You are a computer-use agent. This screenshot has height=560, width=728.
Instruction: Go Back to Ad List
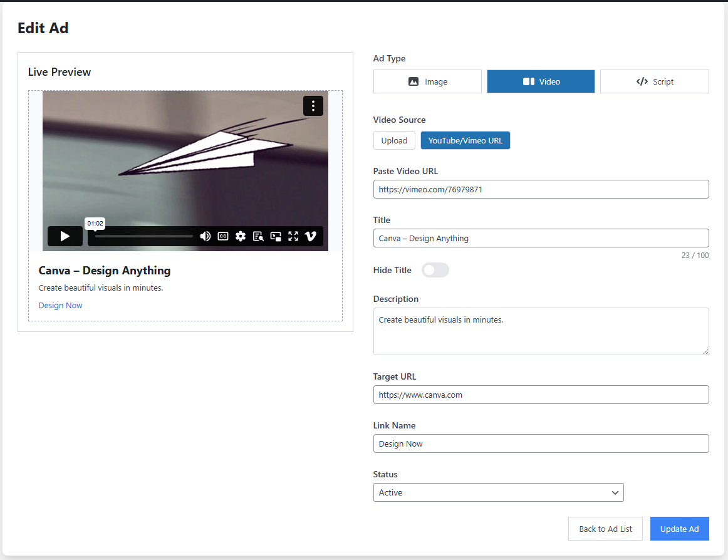605,529
